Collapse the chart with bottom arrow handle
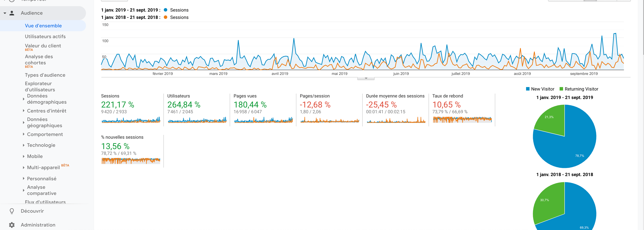The height and width of the screenshot is (230, 644). pyautogui.click(x=366, y=79)
